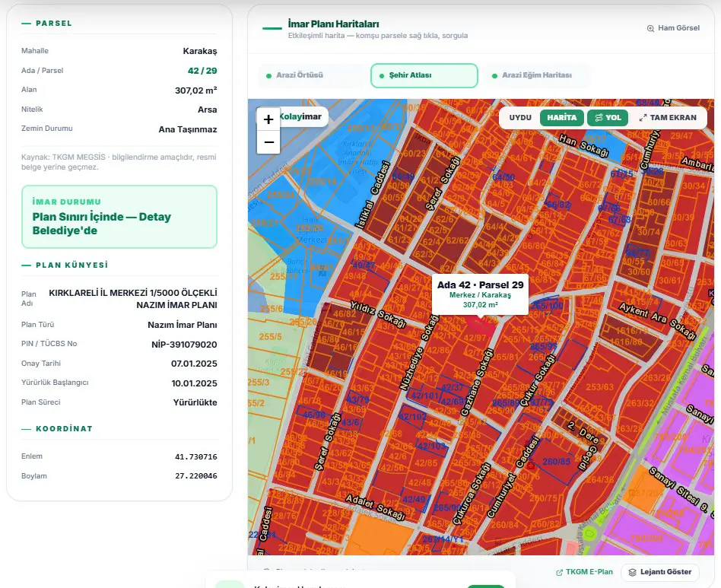Open Ham Görsel raw image view
Screen dimensions: 721x588
(x=673, y=28)
